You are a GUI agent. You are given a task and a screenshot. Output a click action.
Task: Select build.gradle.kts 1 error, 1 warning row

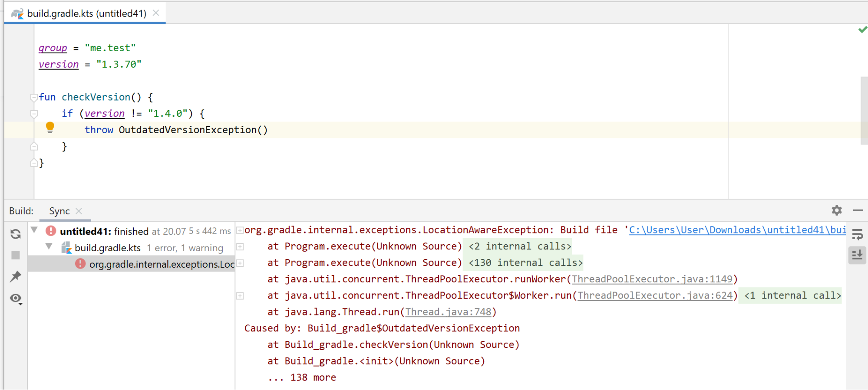132,248
